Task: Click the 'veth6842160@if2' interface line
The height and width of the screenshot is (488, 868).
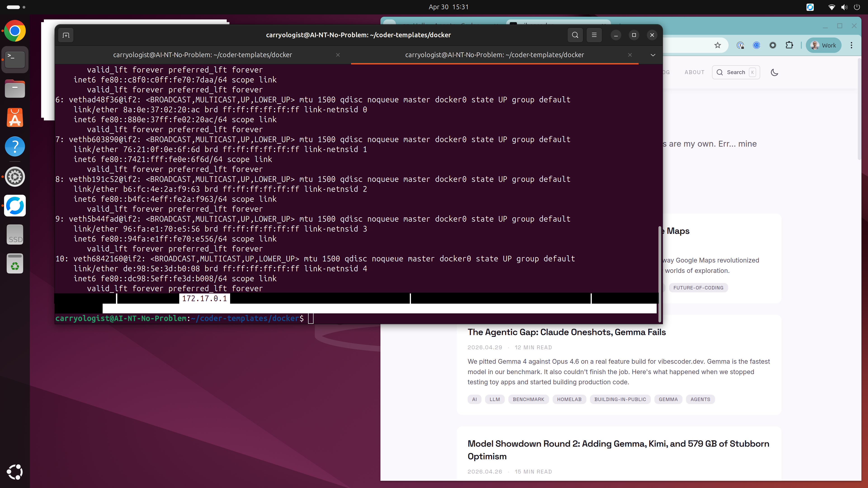Action: coord(315,259)
